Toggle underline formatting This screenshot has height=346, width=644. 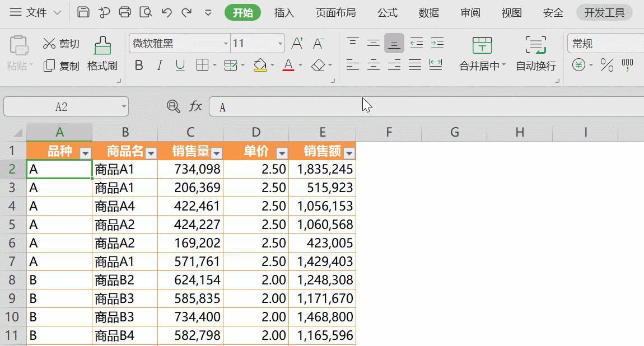179,65
